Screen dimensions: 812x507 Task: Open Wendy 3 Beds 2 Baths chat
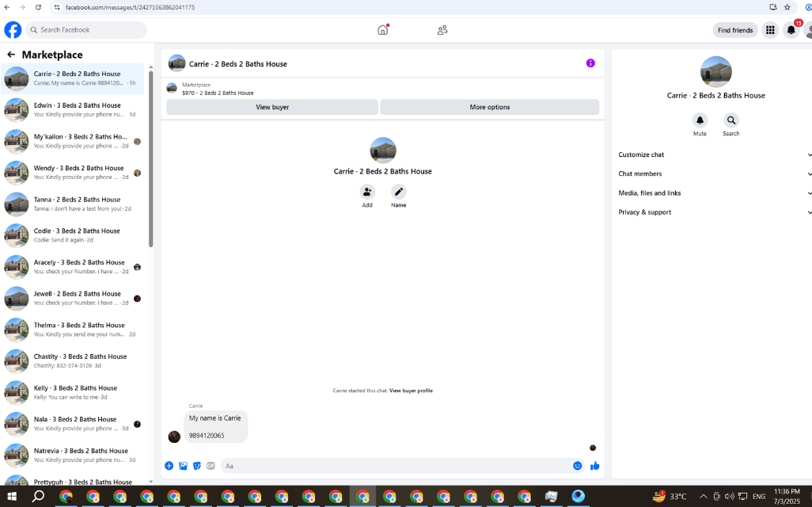click(x=73, y=173)
